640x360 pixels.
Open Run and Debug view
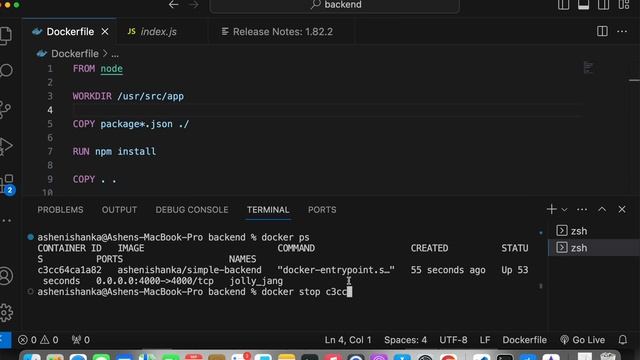pos(6,147)
